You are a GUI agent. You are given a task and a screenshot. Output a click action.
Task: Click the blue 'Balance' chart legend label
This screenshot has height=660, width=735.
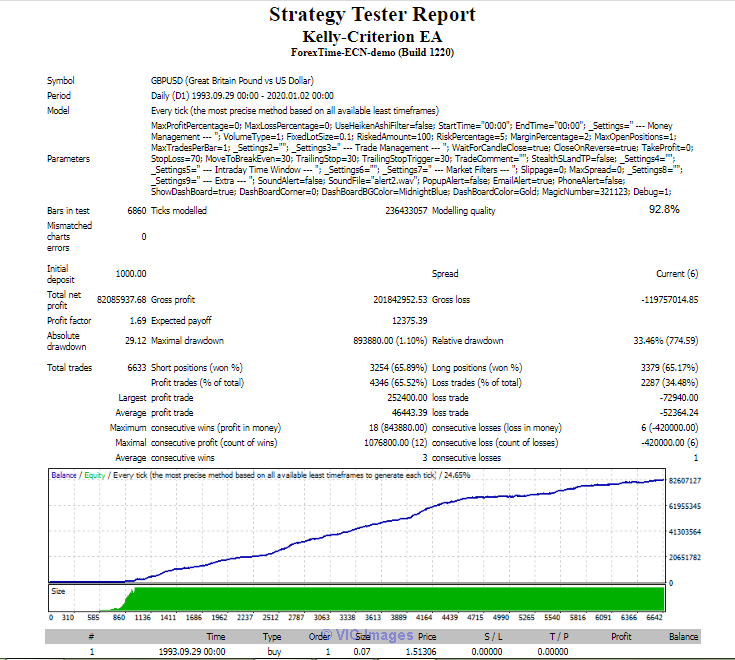(64, 475)
